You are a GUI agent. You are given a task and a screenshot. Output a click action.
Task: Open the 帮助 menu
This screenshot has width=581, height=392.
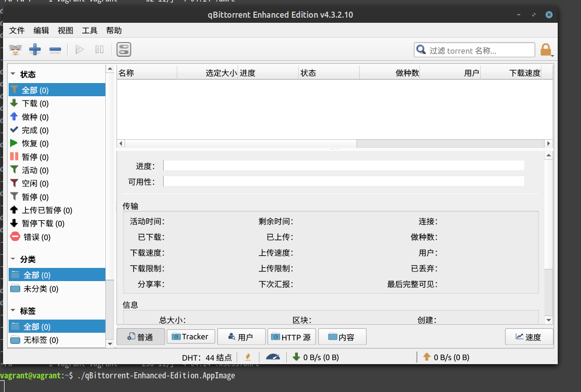click(x=114, y=30)
